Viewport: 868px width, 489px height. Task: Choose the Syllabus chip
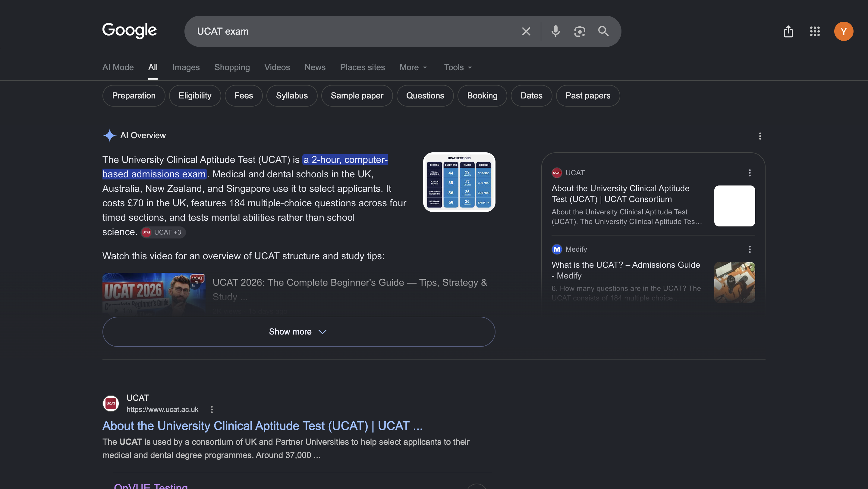pyautogui.click(x=292, y=95)
